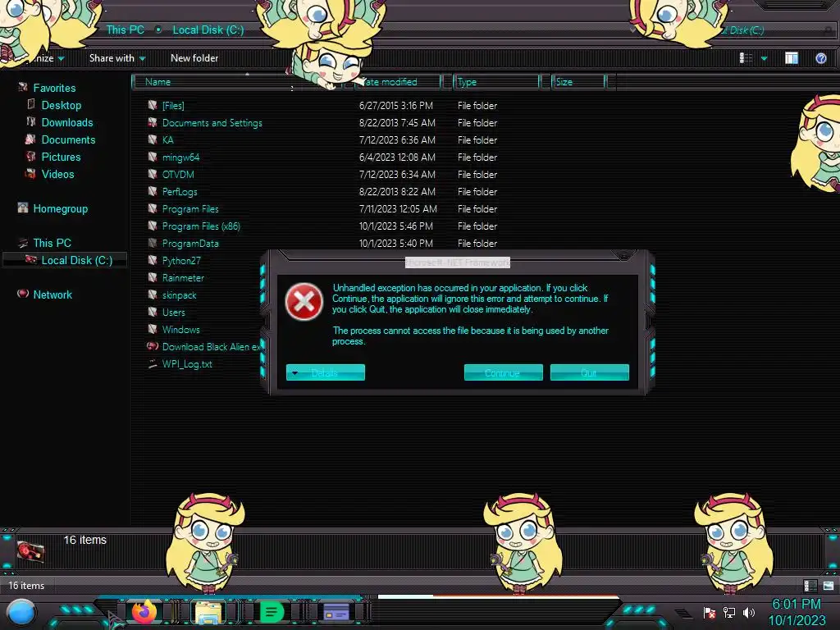Click the Pictures icon in sidebar

coord(30,157)
